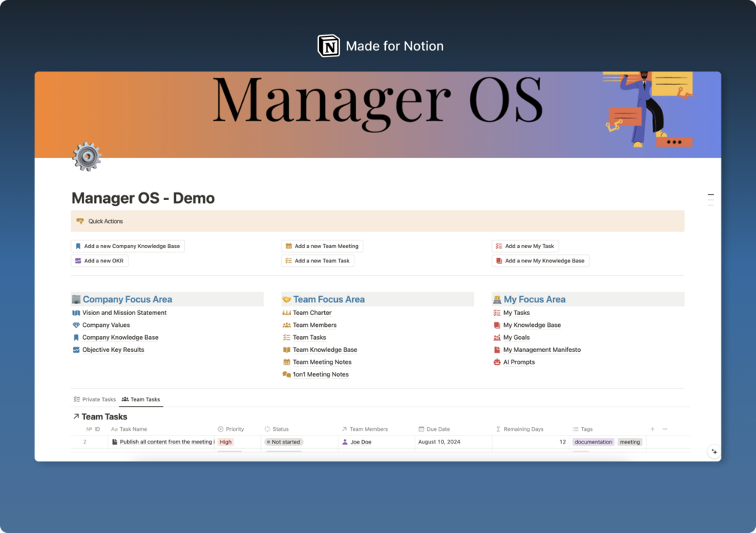The width and height of the screenshot is (756, 533).
Task: Click the Objective Key Results chart icon
Action: [76, 350]
